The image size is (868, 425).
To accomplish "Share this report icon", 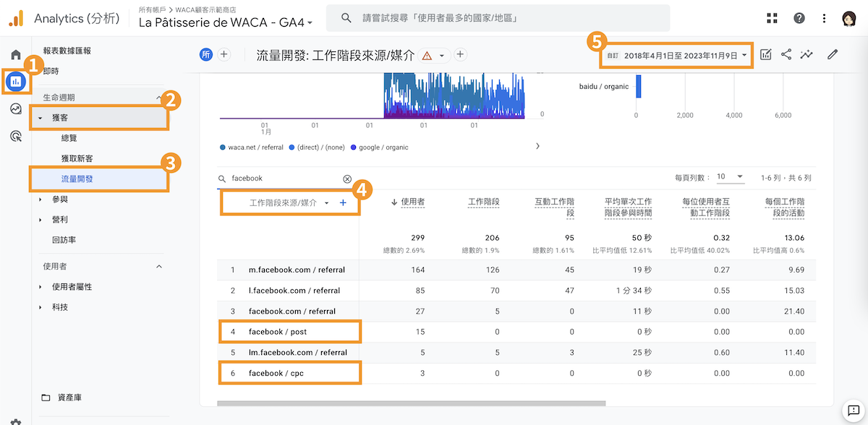I will [786, 54].
